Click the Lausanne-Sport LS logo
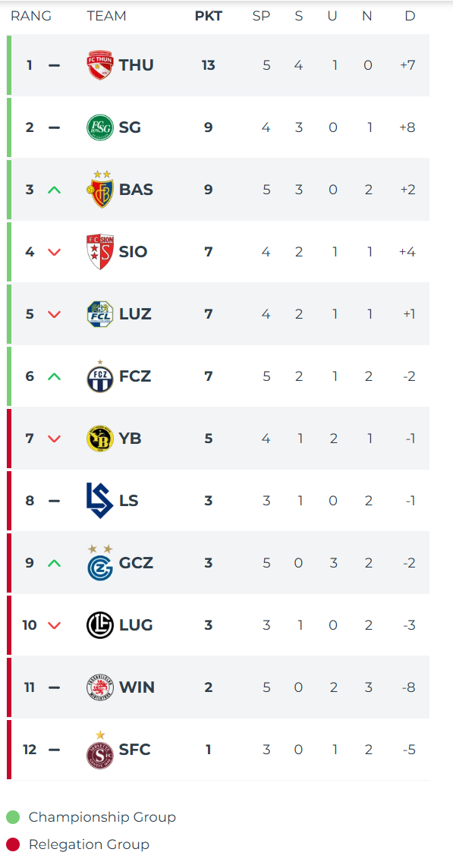Screen dimensions: 453x868 tap(100, 501)
